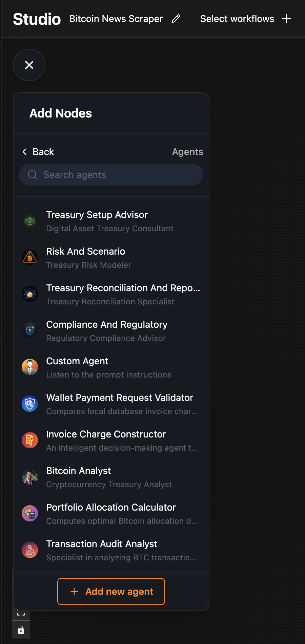This screenshot has height=644, width=305.
Task: Click the plus icon beside Select workflows
Action: coord(286,19)
